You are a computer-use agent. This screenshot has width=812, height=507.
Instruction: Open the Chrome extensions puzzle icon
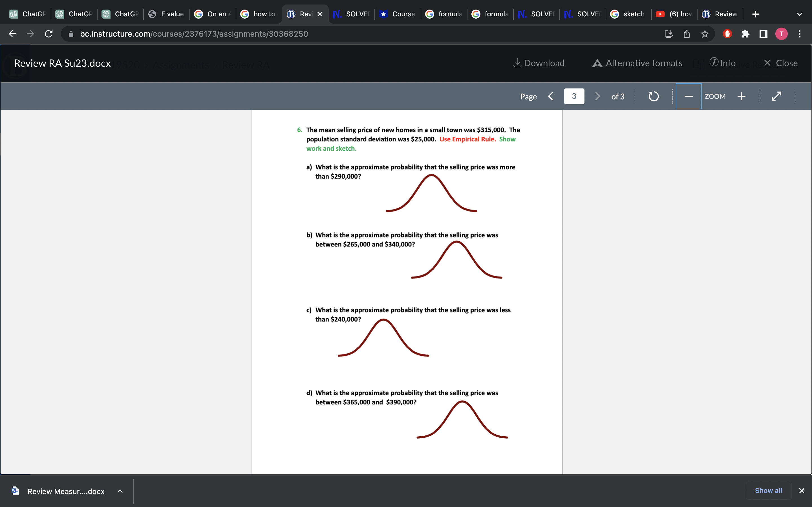[x=745, y=34]
